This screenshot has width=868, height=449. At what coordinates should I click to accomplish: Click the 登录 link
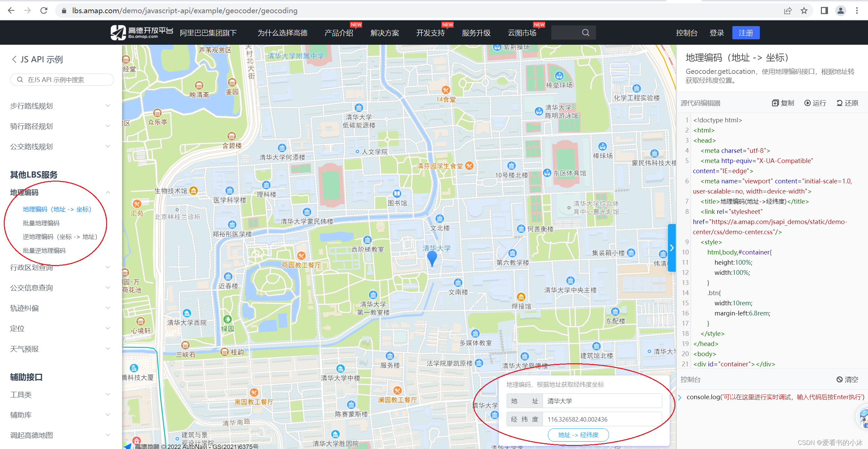point(717,33)
